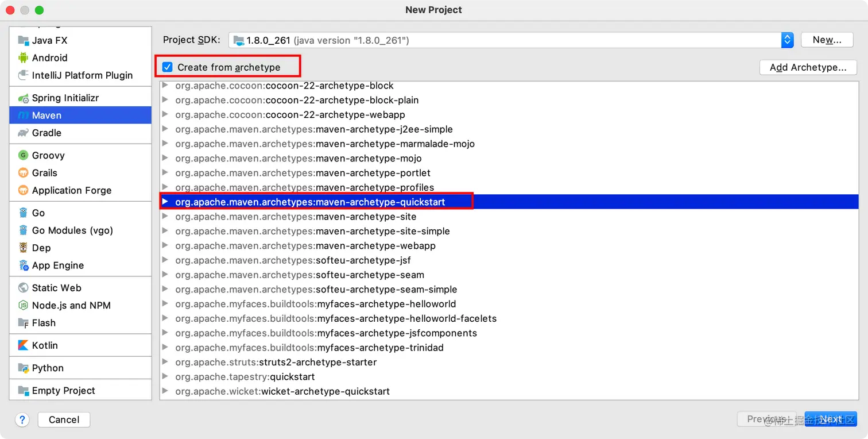Select Kotlin project type
Viewport: 868px width, 439px height.
pyautogui.click(x=80, y=345)
